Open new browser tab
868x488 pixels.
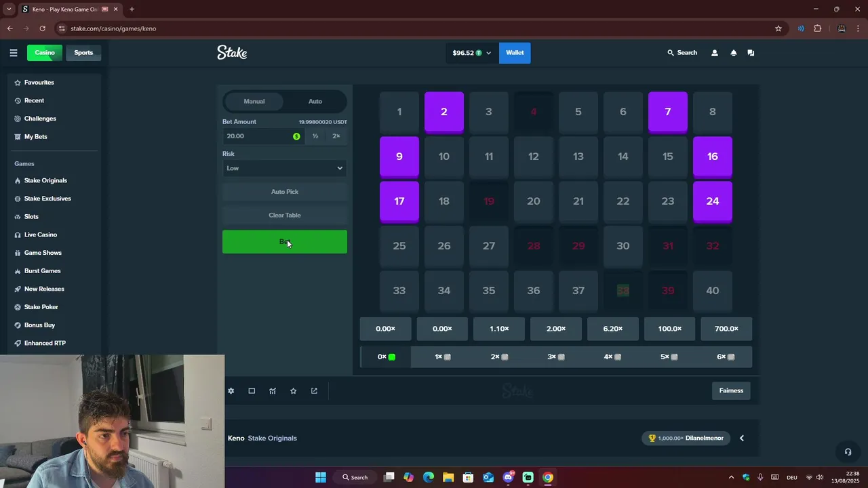click(132, 9)
